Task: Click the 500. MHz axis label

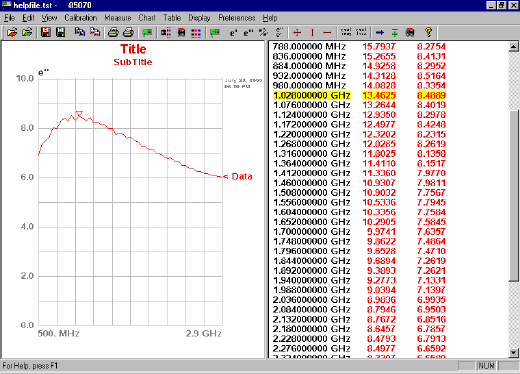Action: pyautogui.click(x=58, y=333)
